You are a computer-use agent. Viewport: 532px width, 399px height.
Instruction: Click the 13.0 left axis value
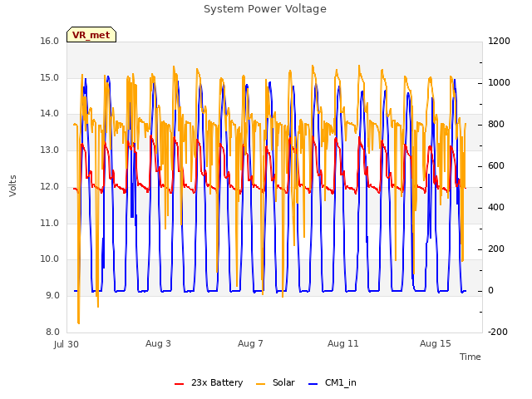[50, 150]
